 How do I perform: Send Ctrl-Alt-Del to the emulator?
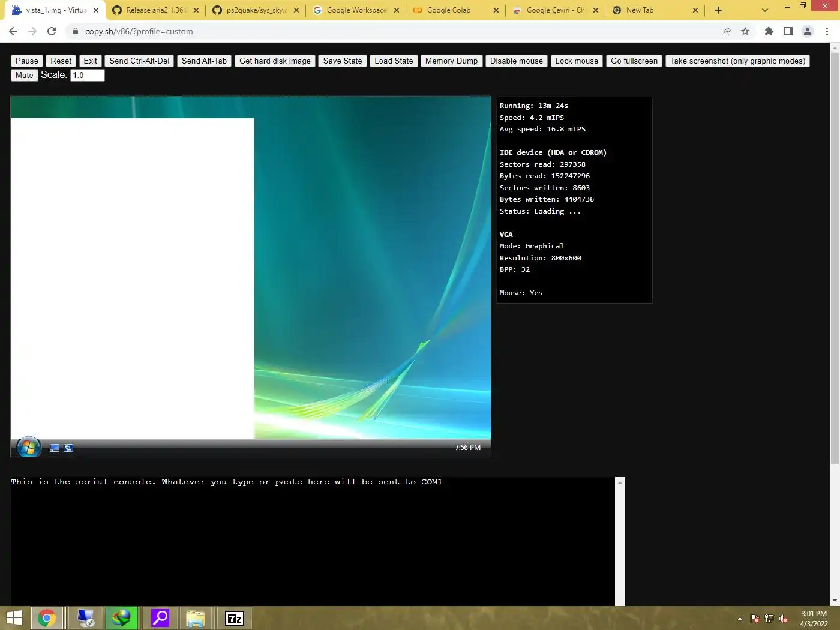pyautogui.click(x=139, y=61)
